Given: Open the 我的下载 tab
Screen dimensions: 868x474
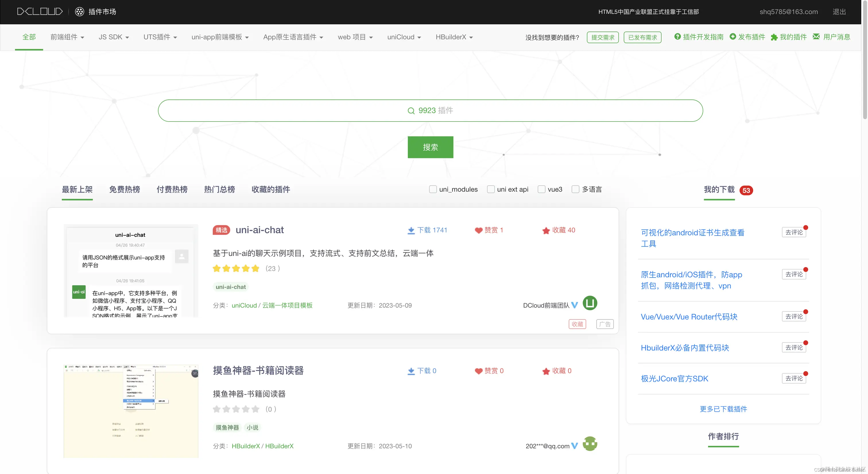Looking at the screenshot, I should (x=719, y=190).
